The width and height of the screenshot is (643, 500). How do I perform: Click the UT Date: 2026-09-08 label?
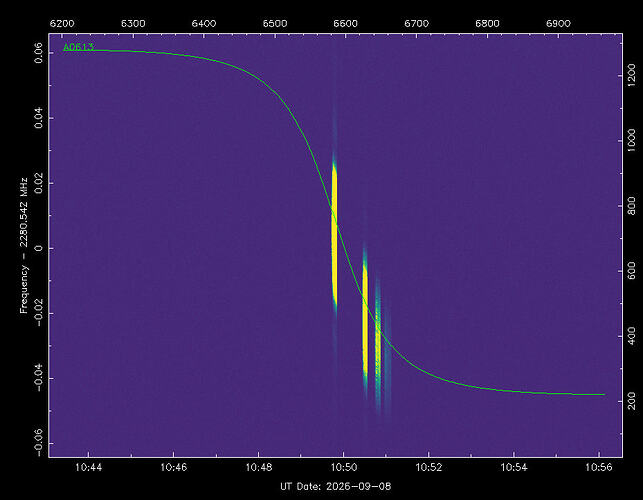[335, 487]
